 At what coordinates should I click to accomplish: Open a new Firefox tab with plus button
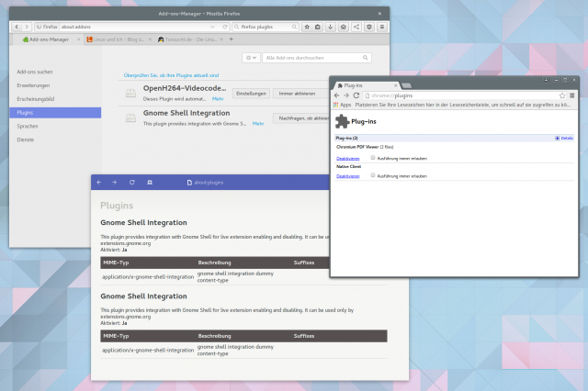[232, 39]
